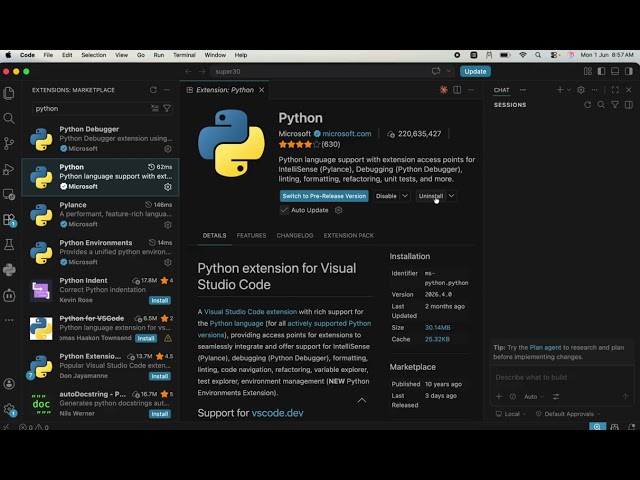Toggle the secondary side bar layout icon
The image size is (640, 480).
pos(629,71)
